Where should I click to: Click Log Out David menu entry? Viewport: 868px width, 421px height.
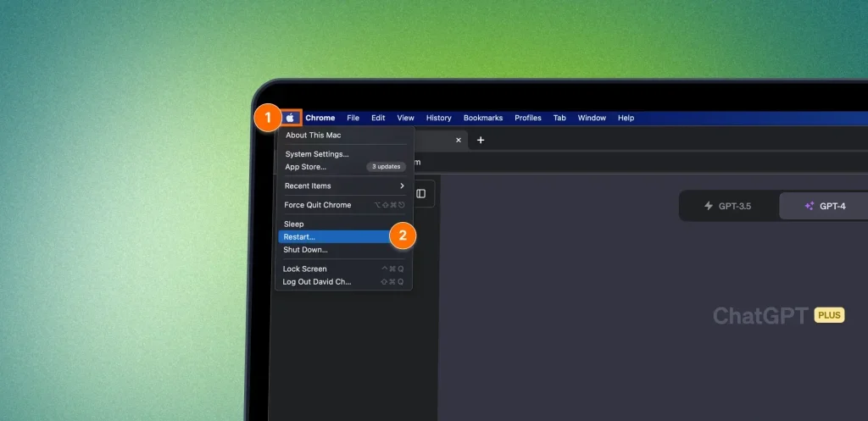coord(317,281)
